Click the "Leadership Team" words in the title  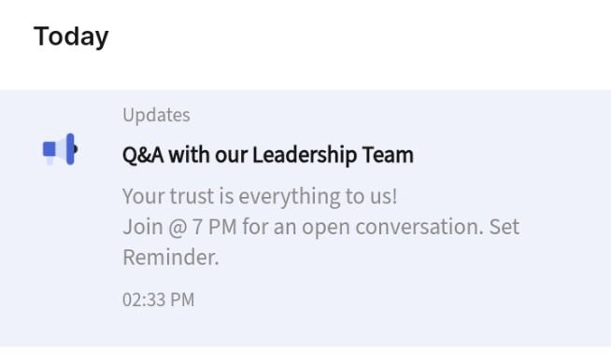pyautogui.click(x=333, y=155)
